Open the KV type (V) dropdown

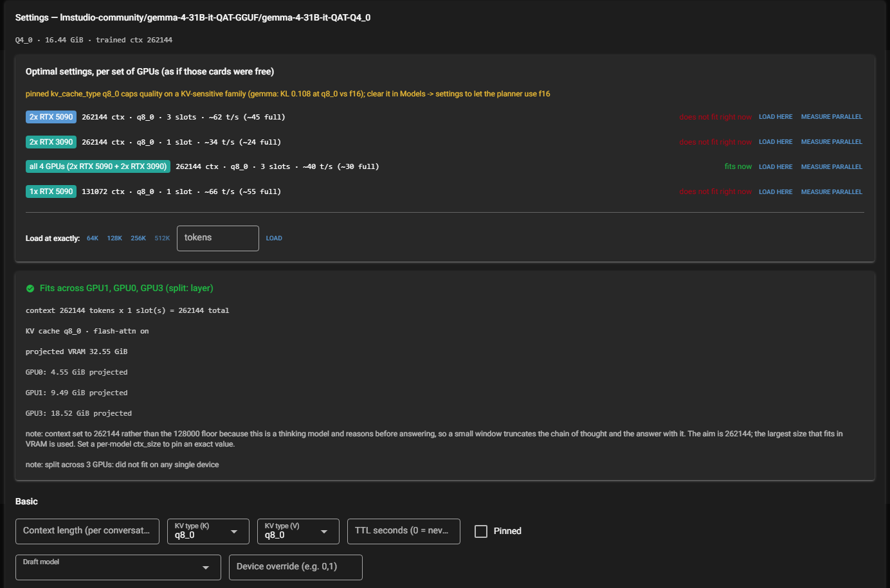[298, 531]
